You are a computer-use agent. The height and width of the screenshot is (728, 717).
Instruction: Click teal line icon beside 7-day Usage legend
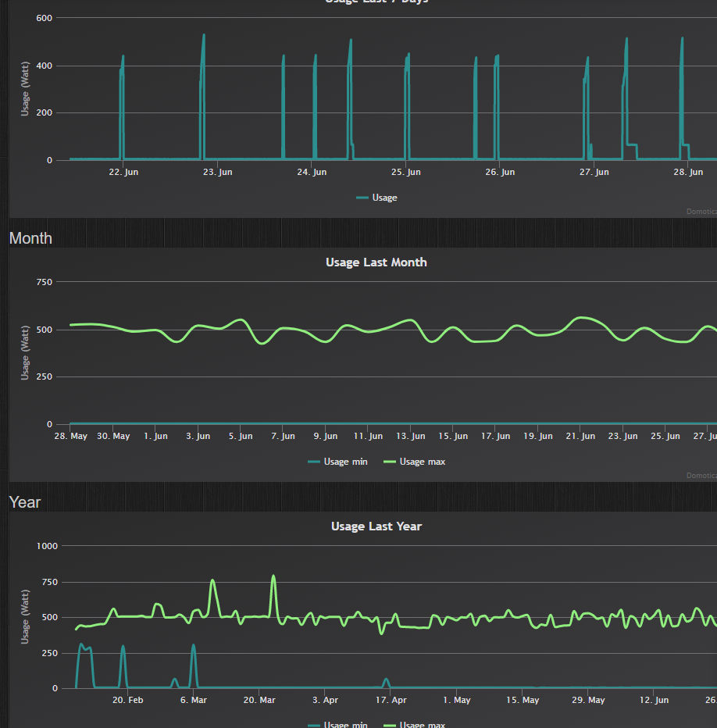362,198
